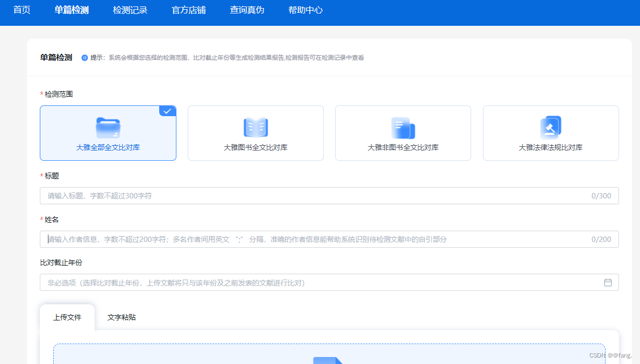Focus the 姓名 author input field
The width and height of the screenshot is (640, 364).
pos(329,239)
